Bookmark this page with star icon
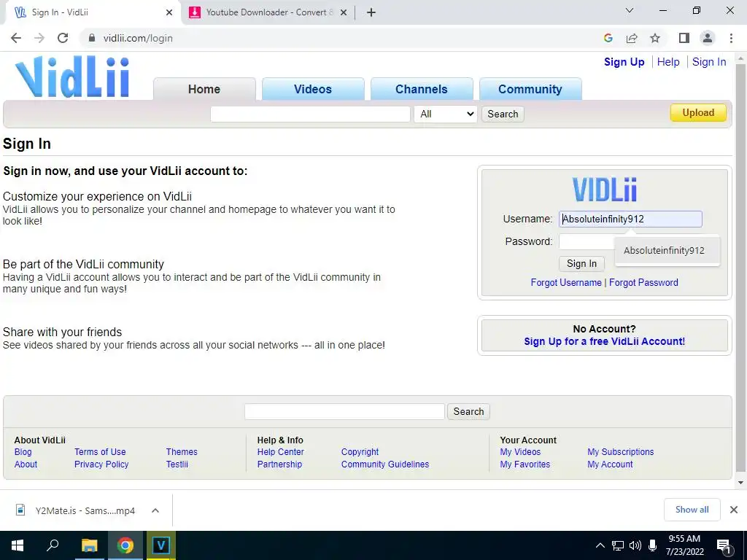747x560 pixels. (655, 38)
